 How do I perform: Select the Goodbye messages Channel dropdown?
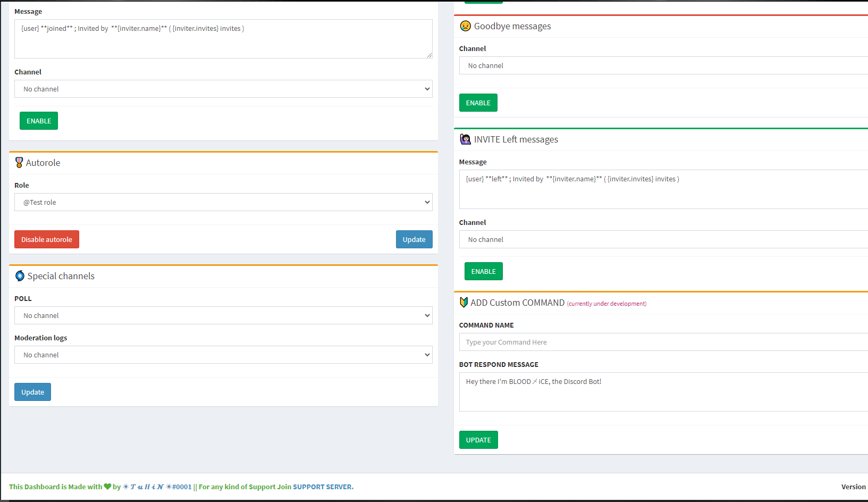663,65
